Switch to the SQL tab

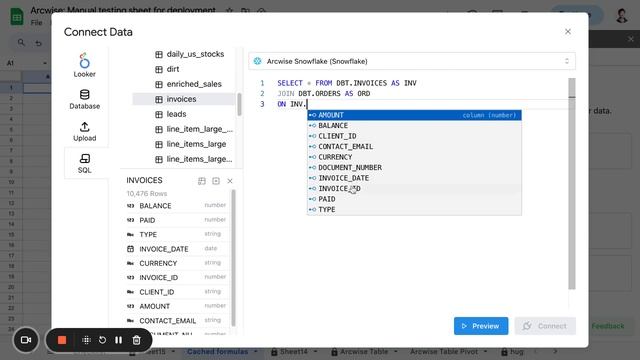pos(84,163)
